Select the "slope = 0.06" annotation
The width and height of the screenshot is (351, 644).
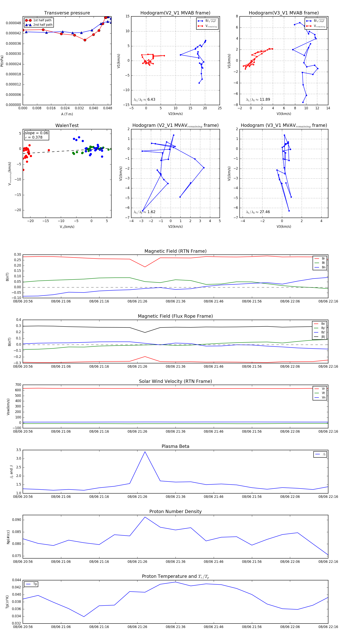point(36,133)
